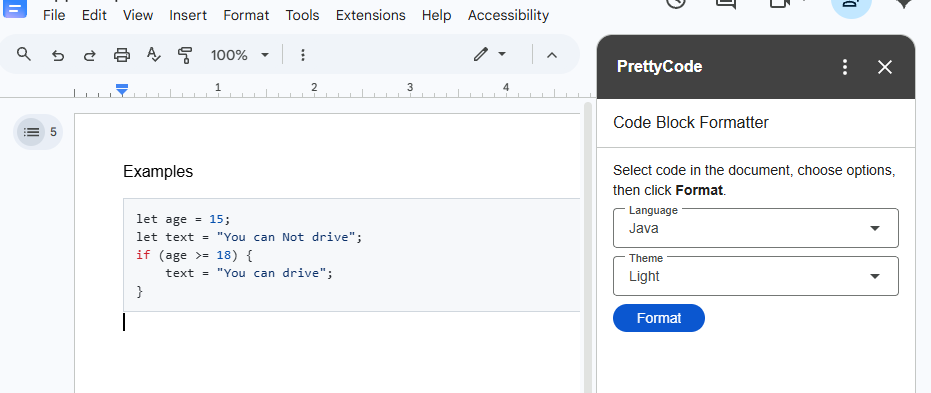The image size is (931, 393).
Task: Open the Edit menu
Action: click(94, 15)
